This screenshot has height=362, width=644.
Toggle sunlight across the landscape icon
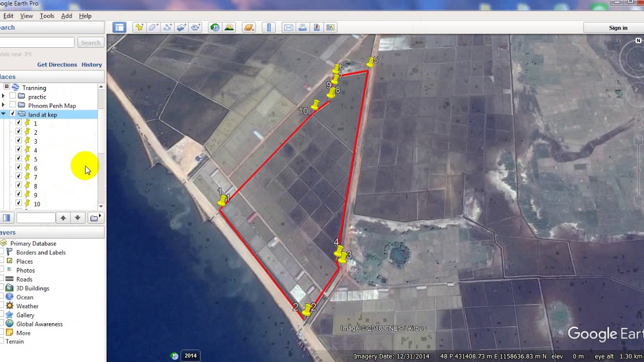click(x=229, y=28)
